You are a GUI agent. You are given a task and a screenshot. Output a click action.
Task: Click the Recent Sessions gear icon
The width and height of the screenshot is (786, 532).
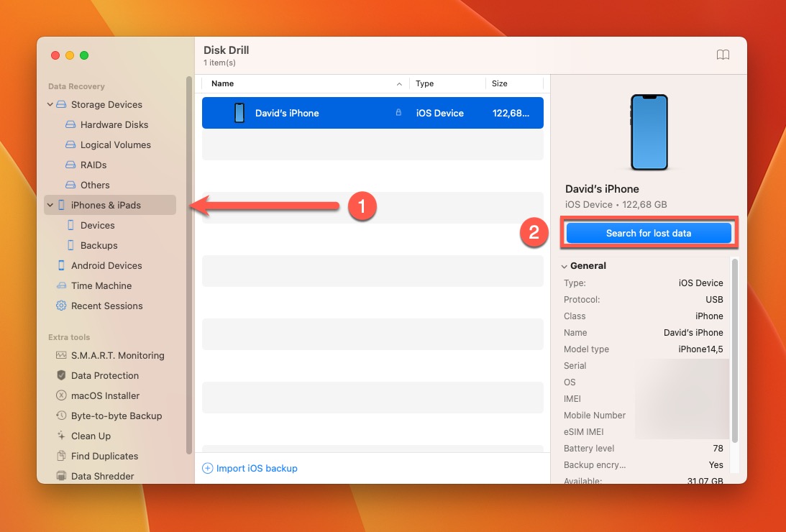tap(61, 306)
